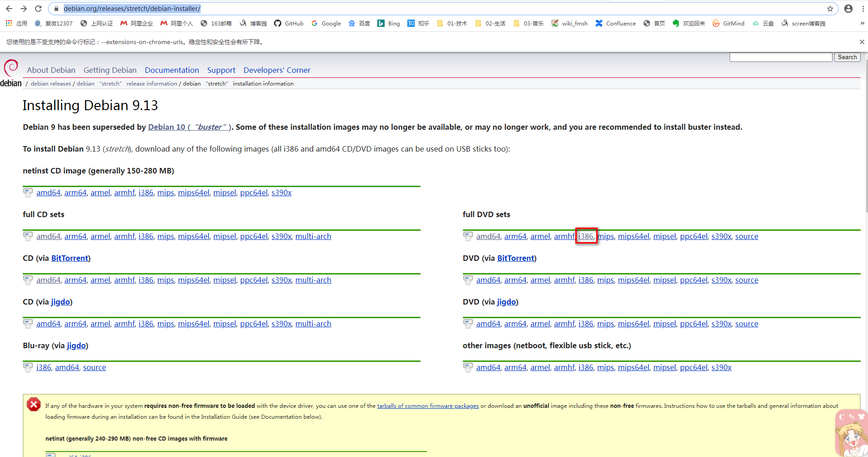Open the 百度 bookmark

click(x=359, y=23)
